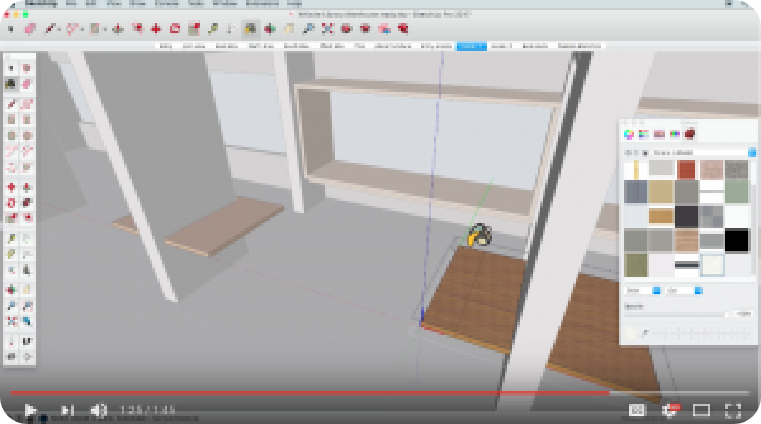Viewport: 761px width, 424px height.
Task: Pick the Tape Measure tool in top toolbar
Action: (x=213, y=29)
